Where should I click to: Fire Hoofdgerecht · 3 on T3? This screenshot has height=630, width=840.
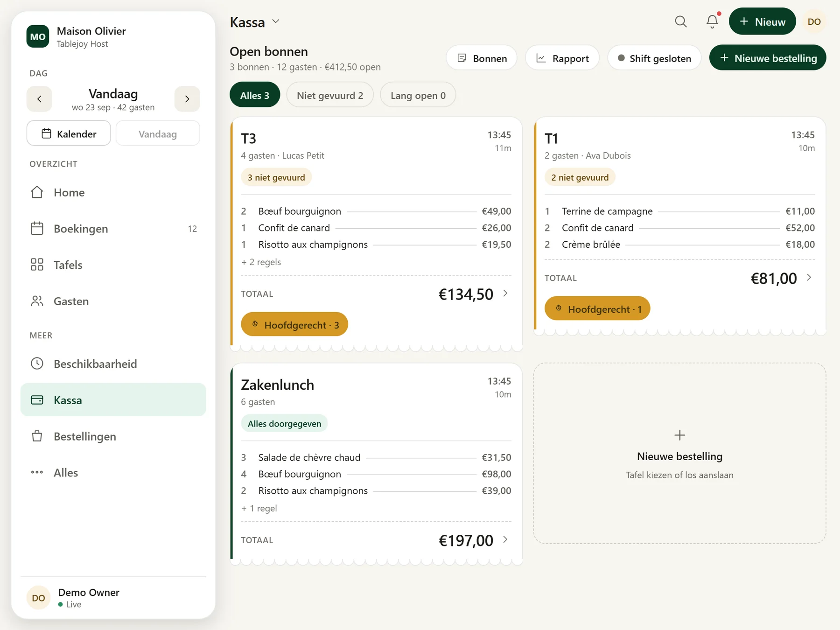[294, 324]
